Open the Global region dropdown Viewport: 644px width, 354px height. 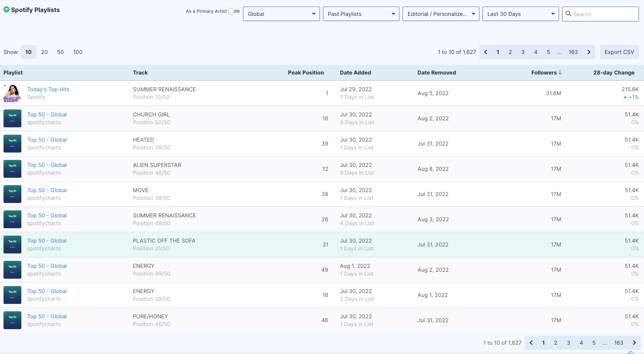click(x=281, y=14)
